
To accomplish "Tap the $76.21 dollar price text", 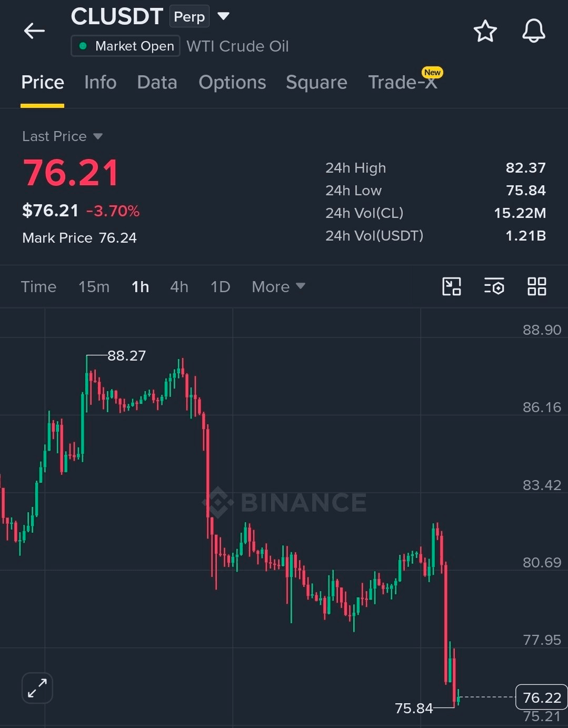I will click(x=50, y=211).
